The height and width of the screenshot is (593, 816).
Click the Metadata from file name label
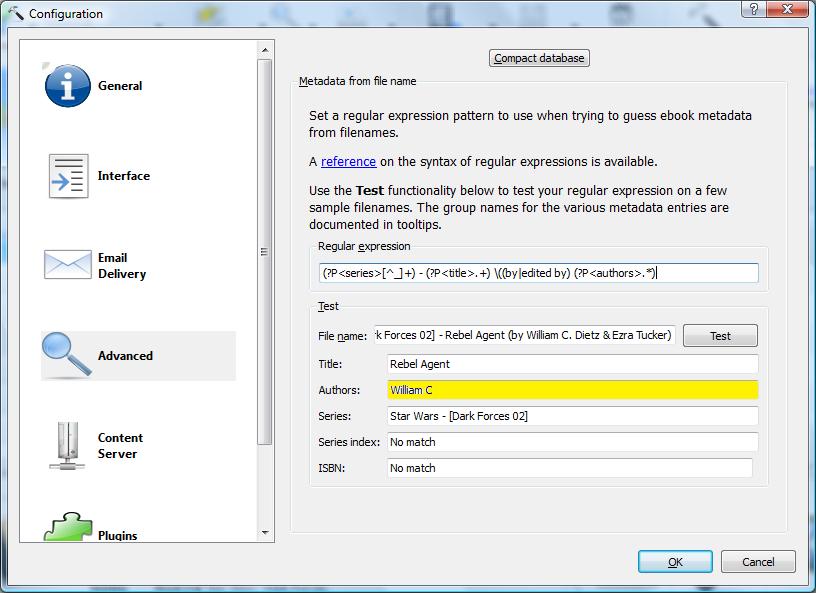[358, 81]
